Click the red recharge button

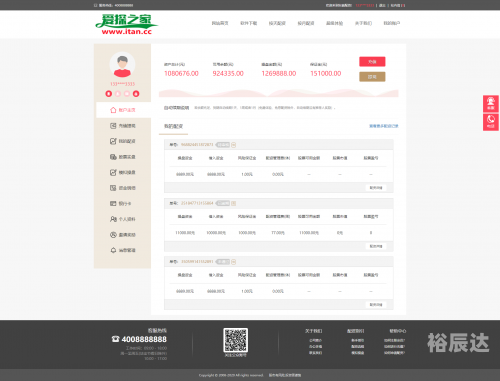click(x=372, y=62)
